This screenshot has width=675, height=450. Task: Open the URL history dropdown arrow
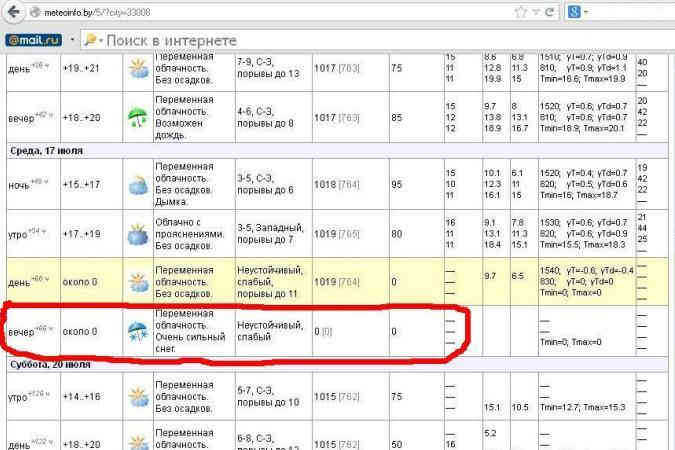536,12
